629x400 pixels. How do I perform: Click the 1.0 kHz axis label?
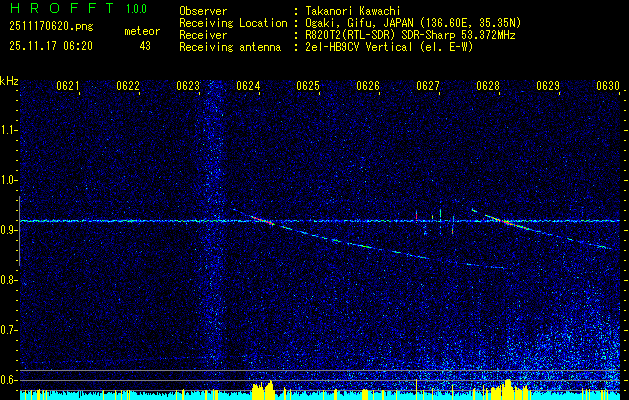tap(7, 181)
